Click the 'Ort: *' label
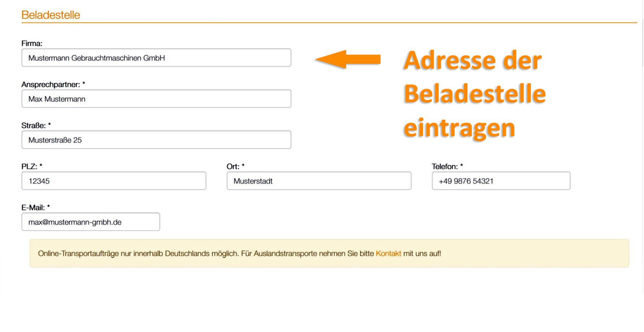Screen dimensions: 644x332 [x=235, y=167]
